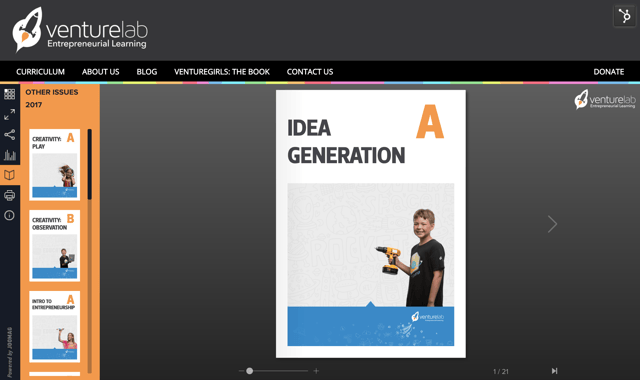The width and height of the screenshot is (640, 380).
Task: Click the Other Issues heading
Action: (x=51, y=92)
